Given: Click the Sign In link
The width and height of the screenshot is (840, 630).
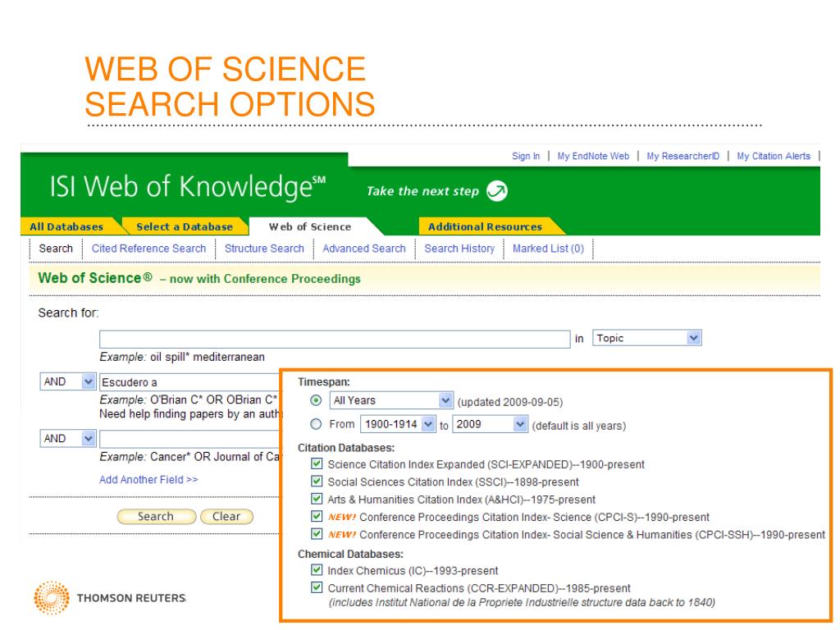Looking at the screenshot, I should click(x=526, y=156).
